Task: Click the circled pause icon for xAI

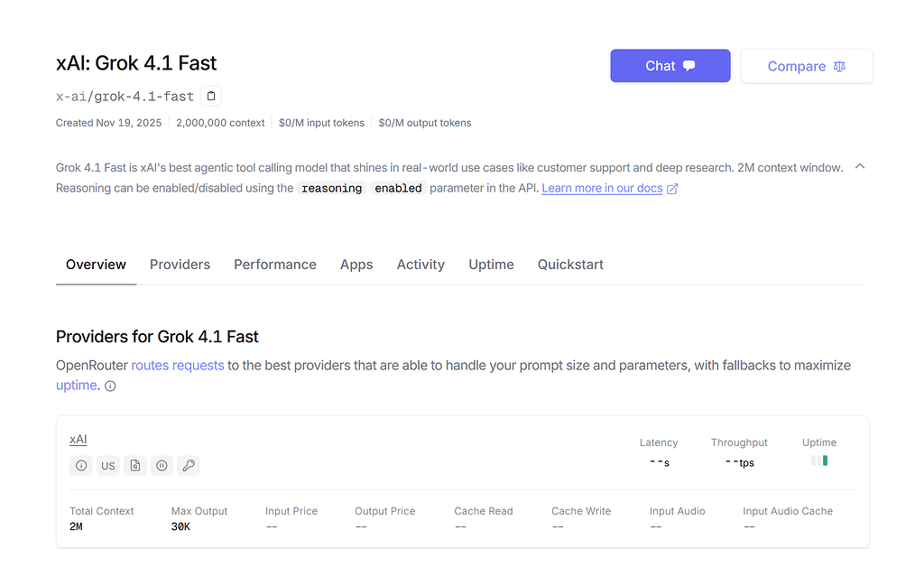Action: (x=162, y=466)
